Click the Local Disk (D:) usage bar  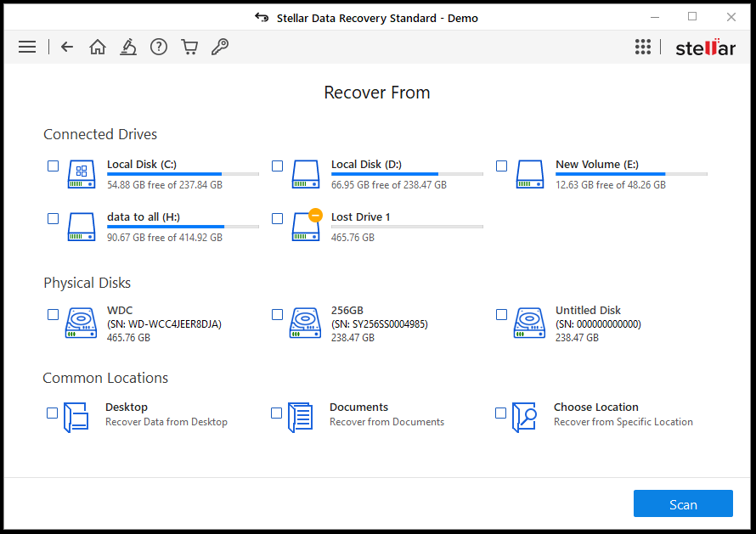407,174
